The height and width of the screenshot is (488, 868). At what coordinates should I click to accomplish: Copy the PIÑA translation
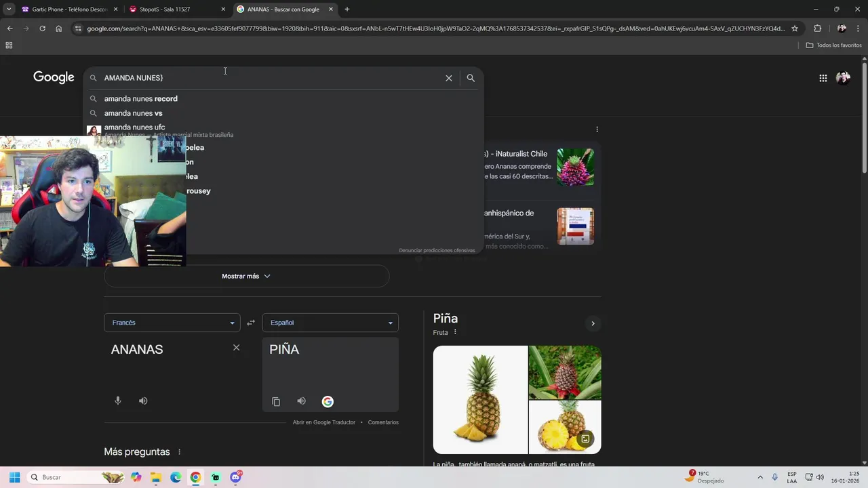tap(276, 401)
